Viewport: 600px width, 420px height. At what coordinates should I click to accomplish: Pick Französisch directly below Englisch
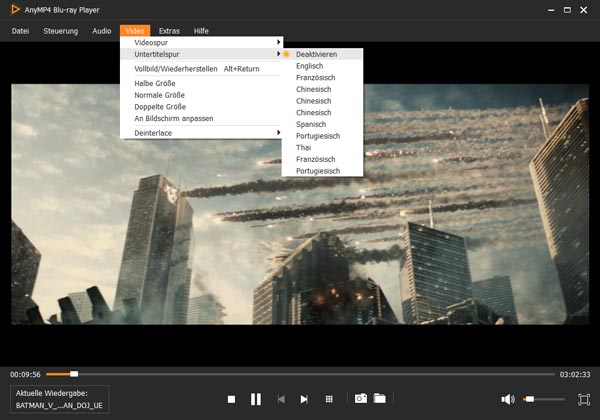[322, 78]
